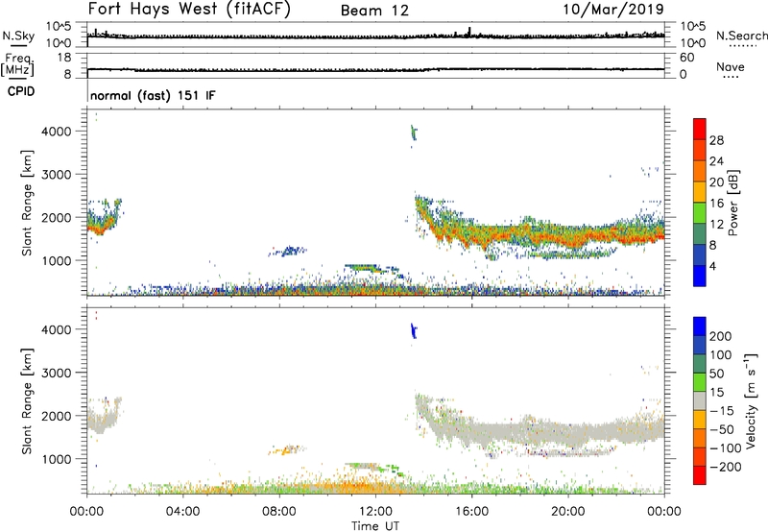Click the '12:00' time tick label
Viewport: 768px width, 532px height.
[375, 512]
